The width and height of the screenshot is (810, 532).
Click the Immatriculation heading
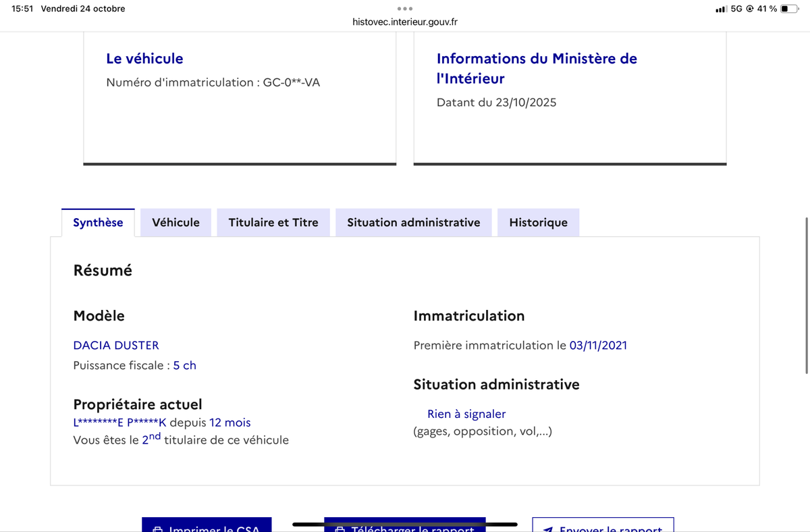pyautogui.click(x=469, y=315)
